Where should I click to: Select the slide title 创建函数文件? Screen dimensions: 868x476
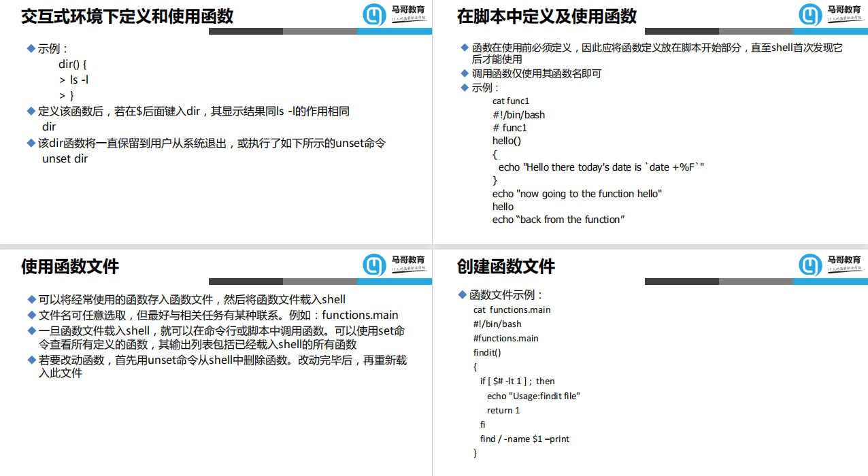pyautogui.click(x=506, y=267)
